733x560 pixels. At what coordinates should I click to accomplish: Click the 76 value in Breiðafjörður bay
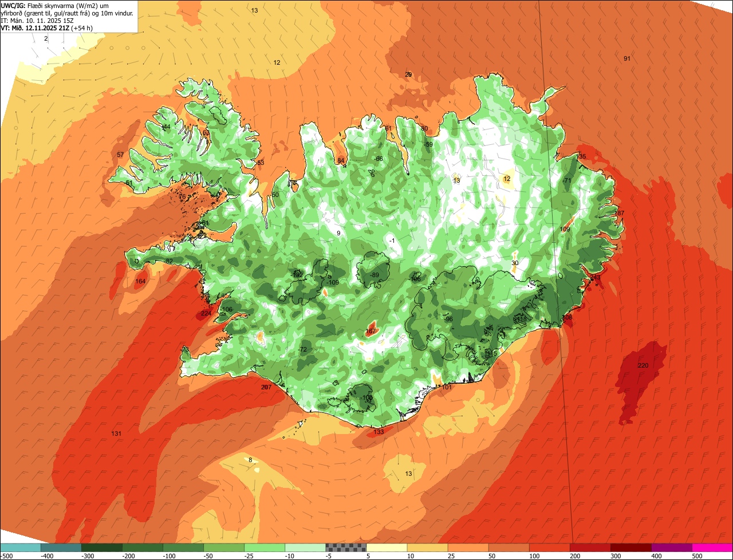coord(182,196)
